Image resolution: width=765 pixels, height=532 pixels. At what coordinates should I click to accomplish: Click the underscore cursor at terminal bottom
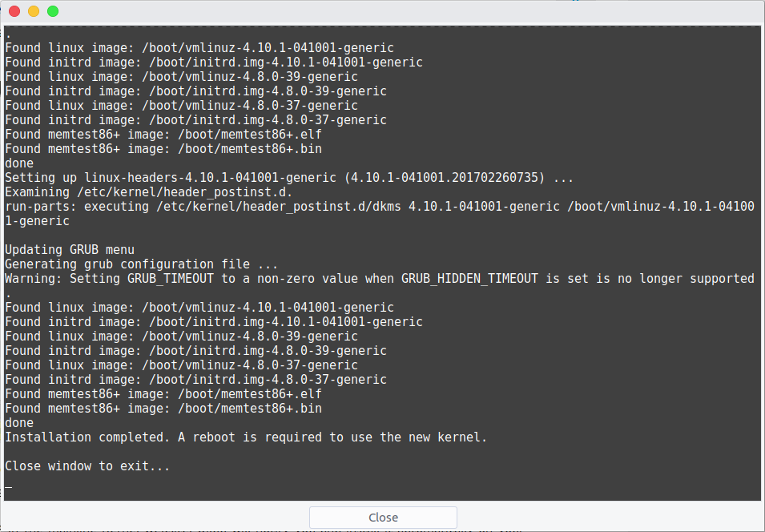[x=8, y=486]
